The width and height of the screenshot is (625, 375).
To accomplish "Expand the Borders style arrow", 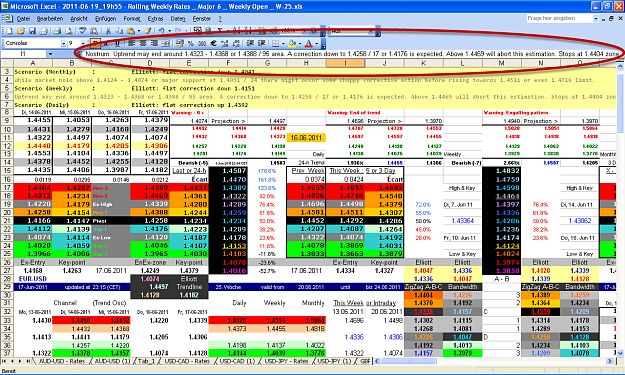I will pos(283,43).
